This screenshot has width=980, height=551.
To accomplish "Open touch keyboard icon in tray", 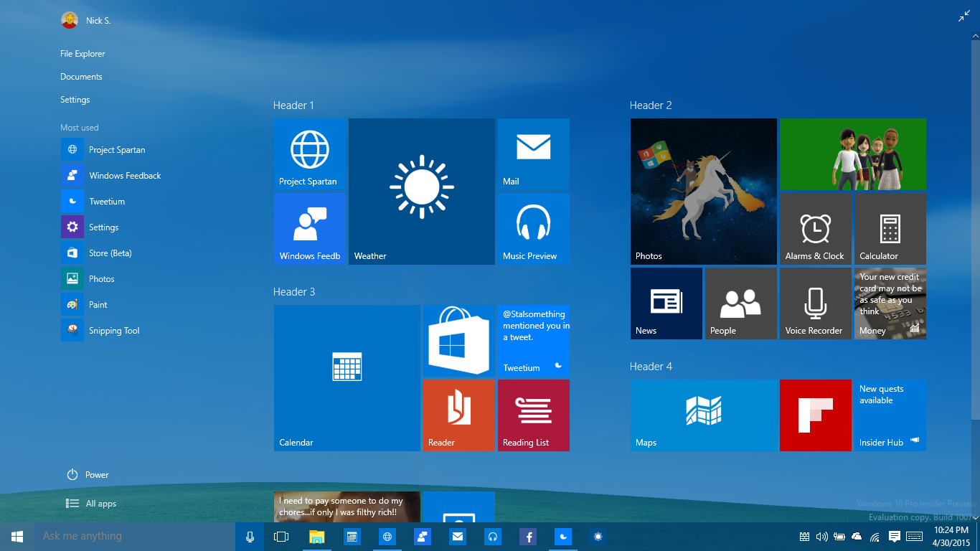I will (914, 536).
